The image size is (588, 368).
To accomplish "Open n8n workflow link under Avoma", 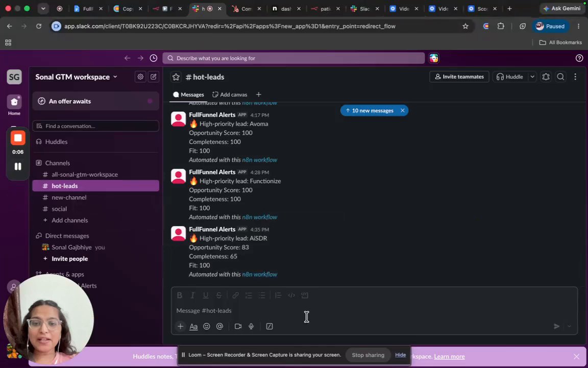I will click(259, 160).
